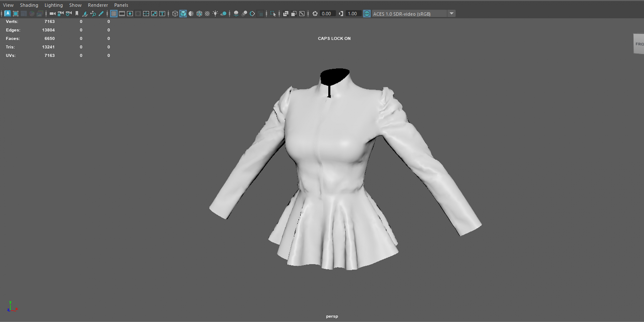Click the exposure value field 0.00

(x=328, y=13)
